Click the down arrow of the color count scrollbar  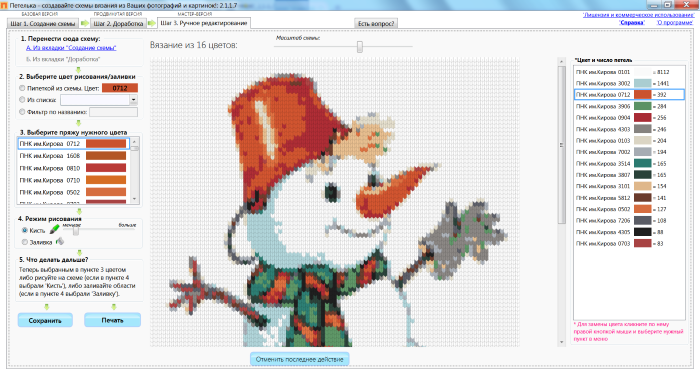pos(562,342)
